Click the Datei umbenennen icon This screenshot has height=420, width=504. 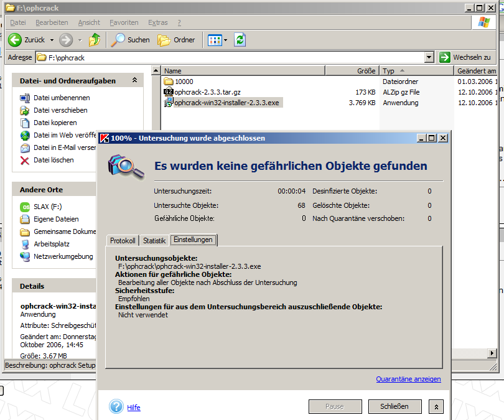point(25,98)
